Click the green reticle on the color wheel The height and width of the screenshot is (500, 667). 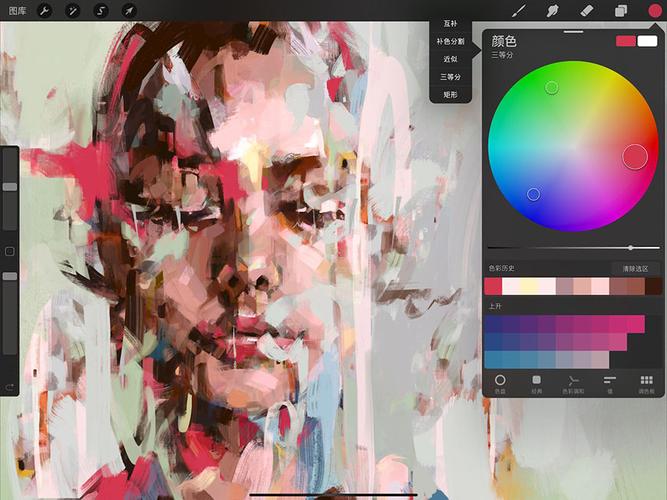click(552, 88)
